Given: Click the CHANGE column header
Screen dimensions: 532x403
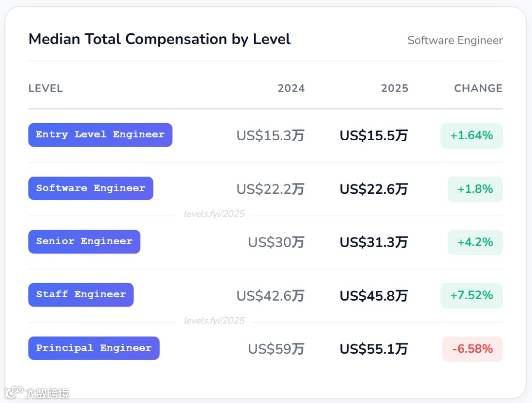Looking at the screenshot, I should pos(478,89).
